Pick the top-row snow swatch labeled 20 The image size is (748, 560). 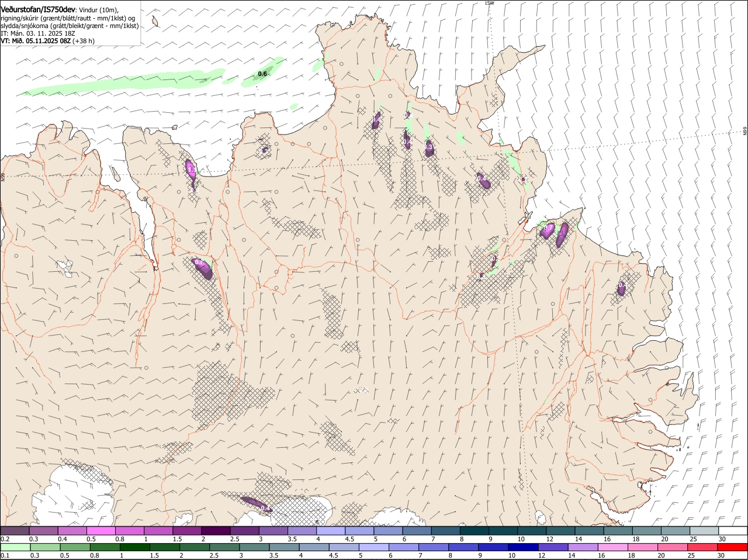click(x=674, y=531)
